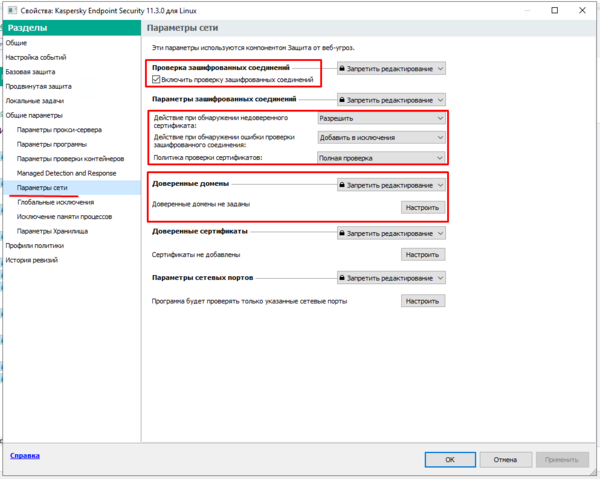Open the Продвинутая защита section
Image resolution: width=600 pixels, height=479 pixels.
[x=38, y=86]
